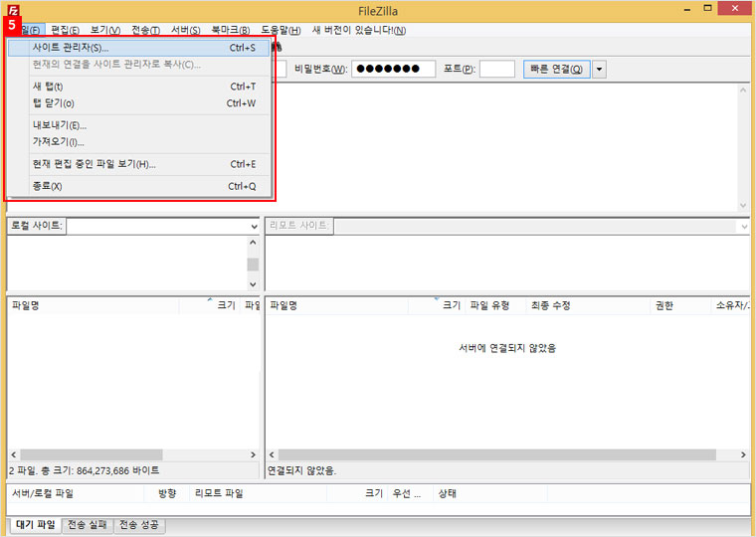Choose 탭 닫기 in the menu
756x537 pixels.
pyautogui.click(x=53, y=103)
